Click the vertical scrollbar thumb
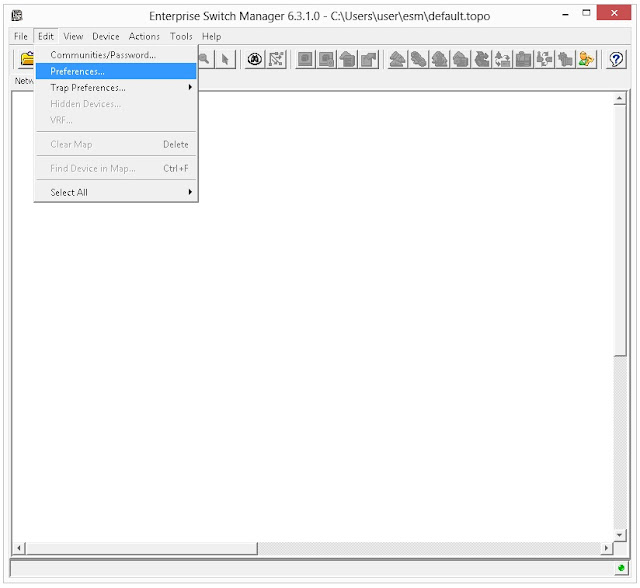 [x=620, y=231]
